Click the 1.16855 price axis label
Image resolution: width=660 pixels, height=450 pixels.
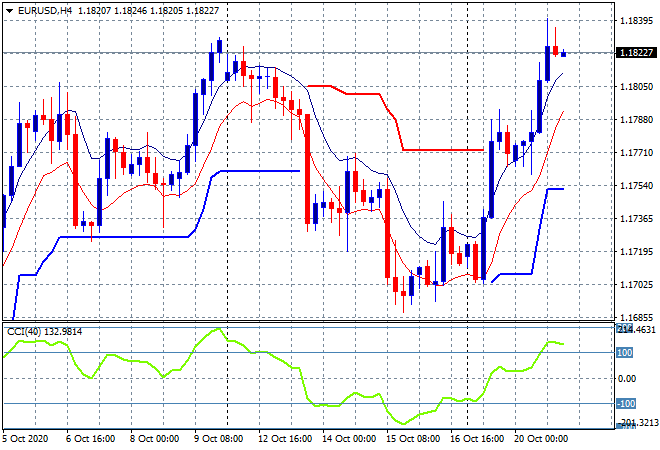pos(637,317)
